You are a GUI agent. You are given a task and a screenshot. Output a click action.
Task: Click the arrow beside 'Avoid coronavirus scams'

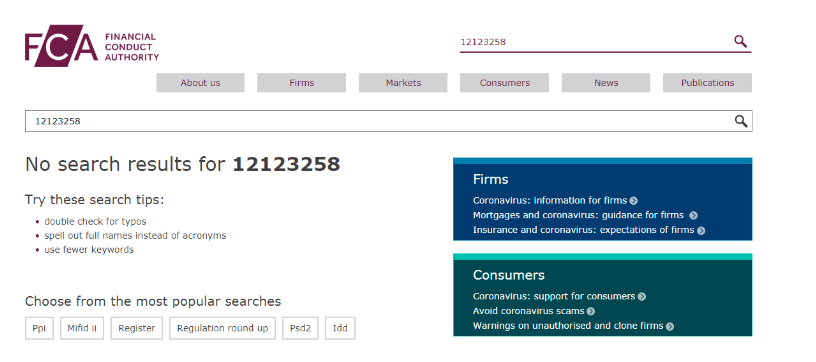click(591, 312)
